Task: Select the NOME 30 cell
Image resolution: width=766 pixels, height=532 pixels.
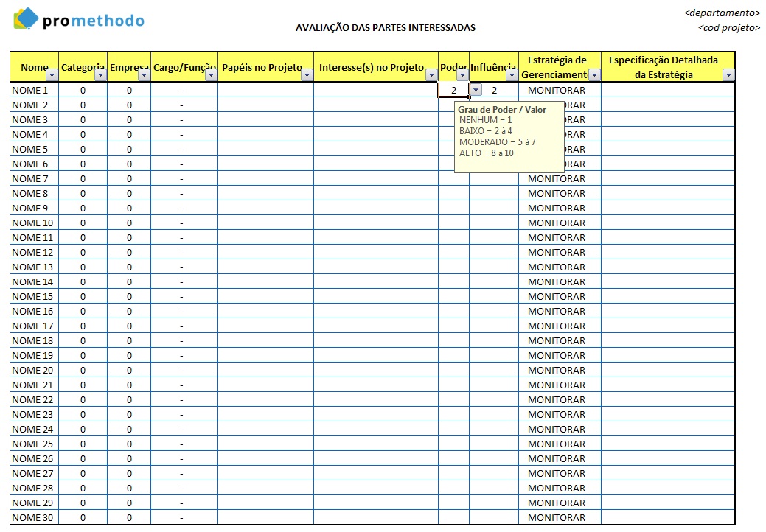Action: [x=34, y=517]
